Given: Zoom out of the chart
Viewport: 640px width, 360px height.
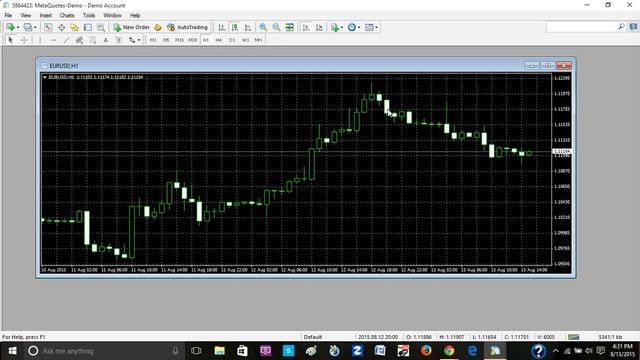Looking at the screenshot, I should click(x=276, y=27).
